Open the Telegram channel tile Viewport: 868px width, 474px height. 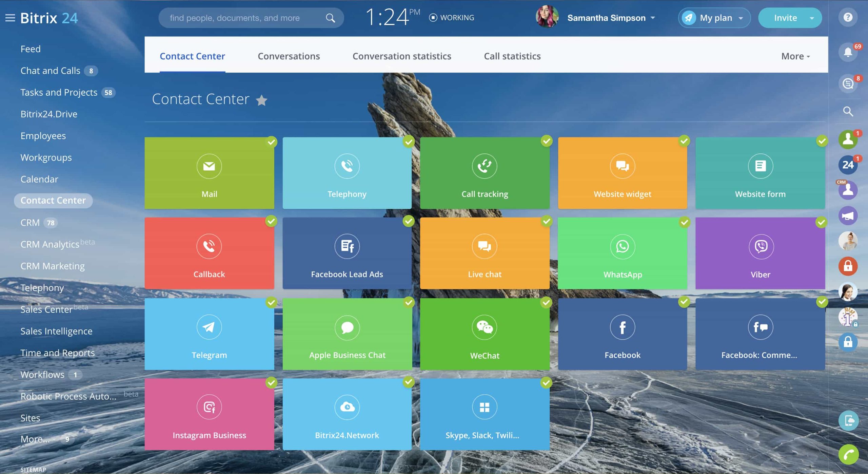pos(209,334)
